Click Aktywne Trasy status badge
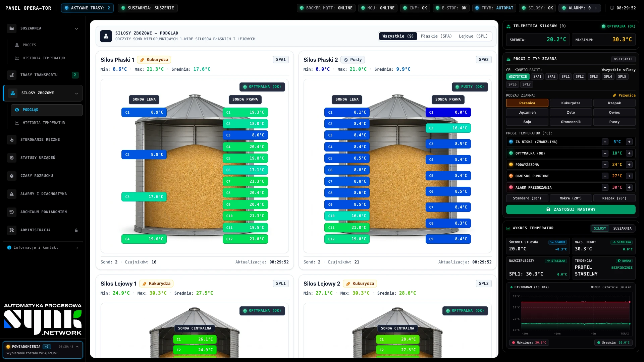Image resolution: width=644 pixels, height=362 pixels. coord(87,8)
